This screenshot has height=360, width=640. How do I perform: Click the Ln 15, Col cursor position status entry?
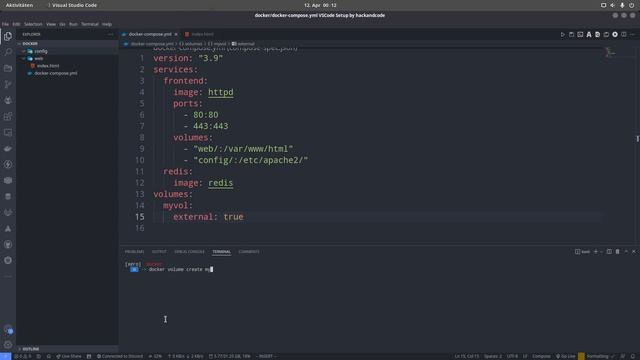click(467, 356)
